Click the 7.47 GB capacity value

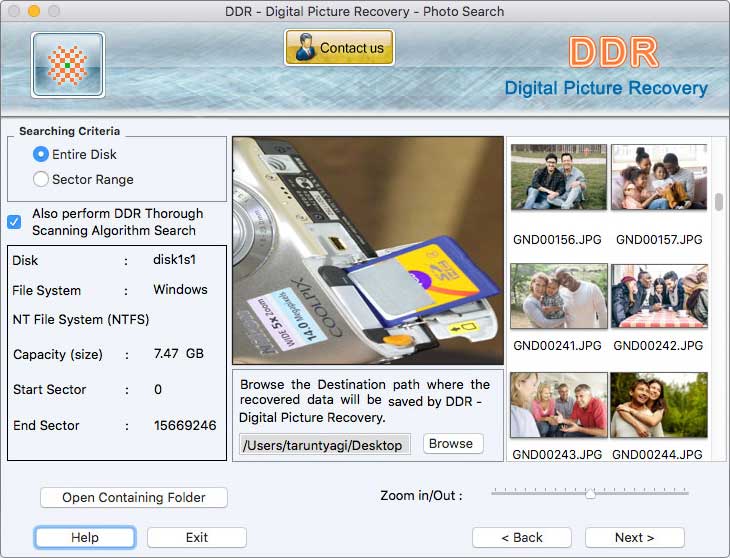(179, 354)
